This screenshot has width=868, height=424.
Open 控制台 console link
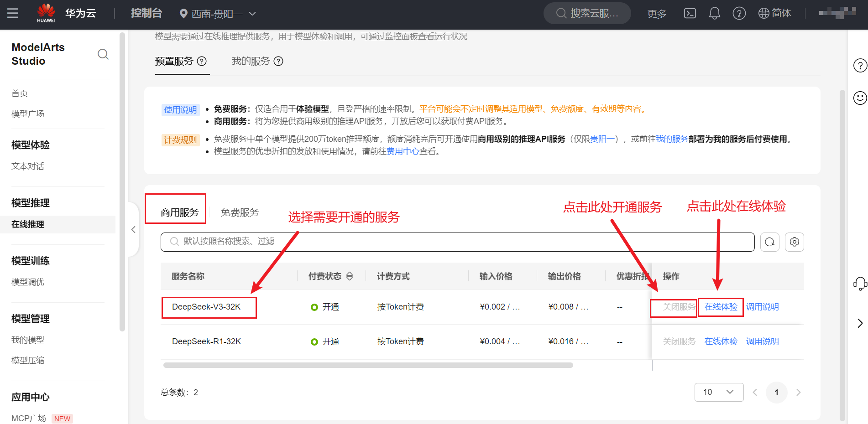[x=146, y=13]
